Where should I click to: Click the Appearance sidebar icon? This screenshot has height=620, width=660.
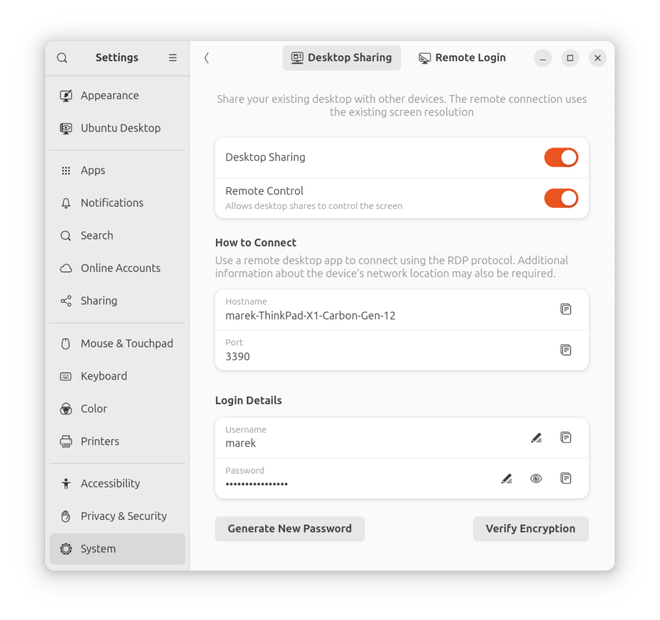(x=66, y=96)
